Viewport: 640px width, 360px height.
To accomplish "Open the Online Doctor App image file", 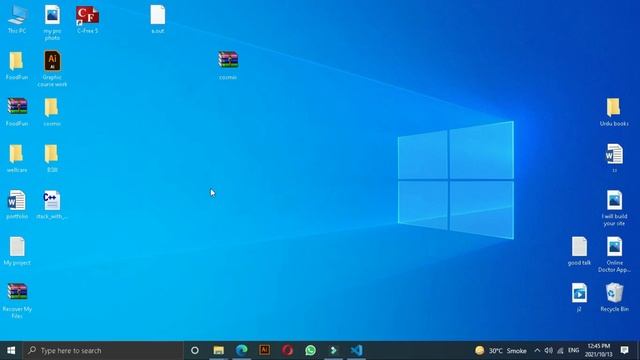I will 614,254.
